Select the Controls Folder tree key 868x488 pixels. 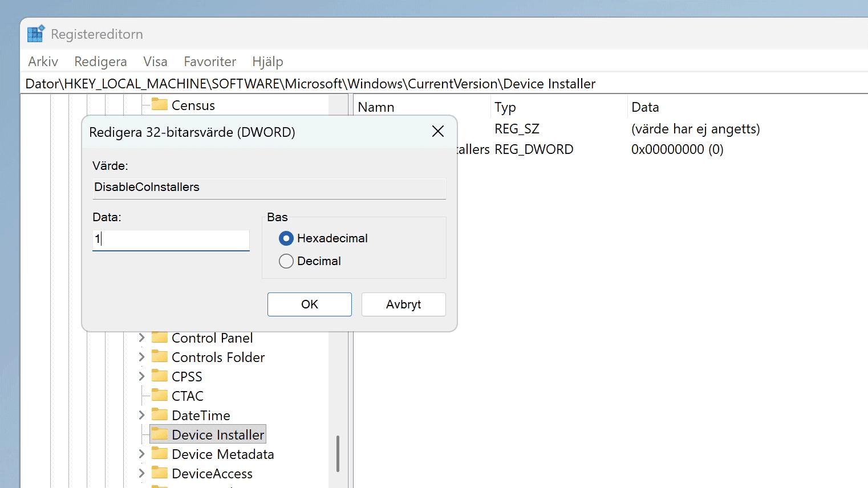point(218,357)
